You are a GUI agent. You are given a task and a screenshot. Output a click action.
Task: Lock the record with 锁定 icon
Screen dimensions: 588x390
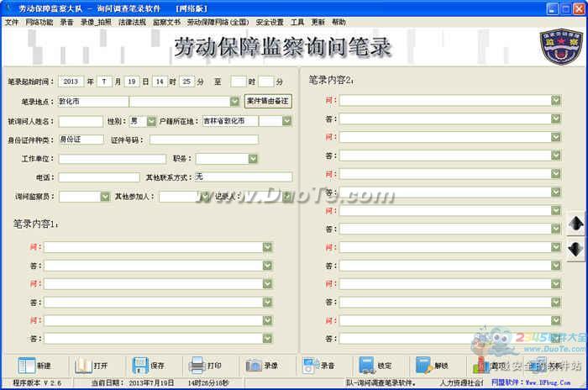tap(367, 366)
